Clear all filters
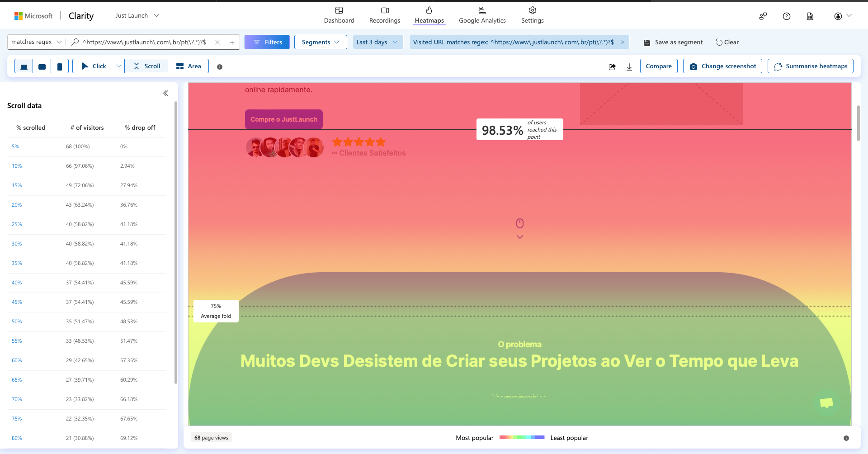The width and height of the screenshot is (868, 454). [727, 42]
